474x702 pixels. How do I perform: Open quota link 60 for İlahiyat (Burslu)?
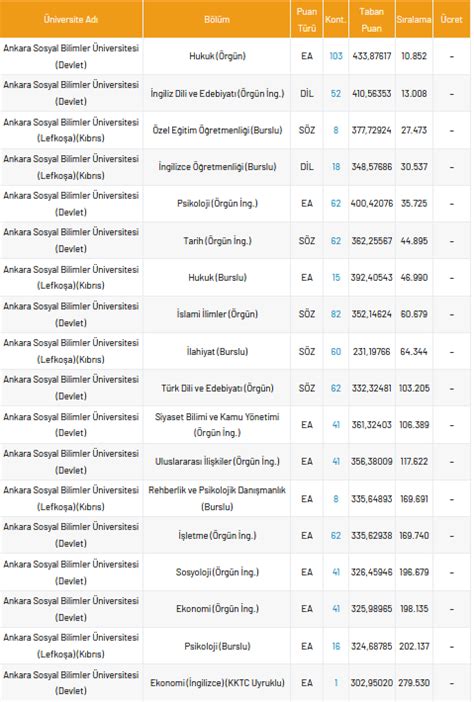[x=336, y=351]
